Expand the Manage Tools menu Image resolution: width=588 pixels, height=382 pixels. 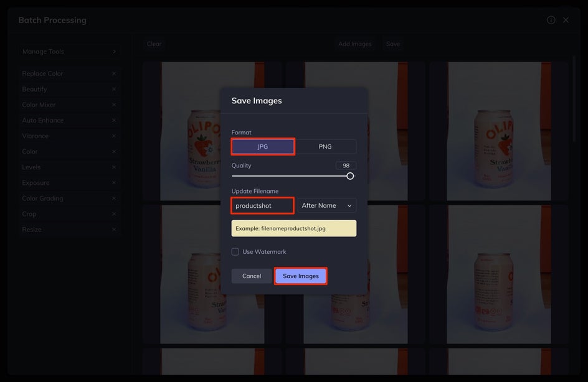click(x=69, y=51)
